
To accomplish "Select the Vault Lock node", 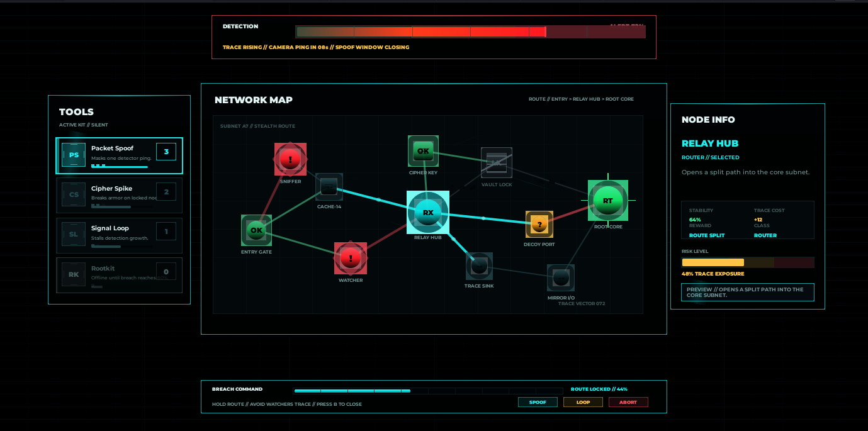I will click(497, 163).
